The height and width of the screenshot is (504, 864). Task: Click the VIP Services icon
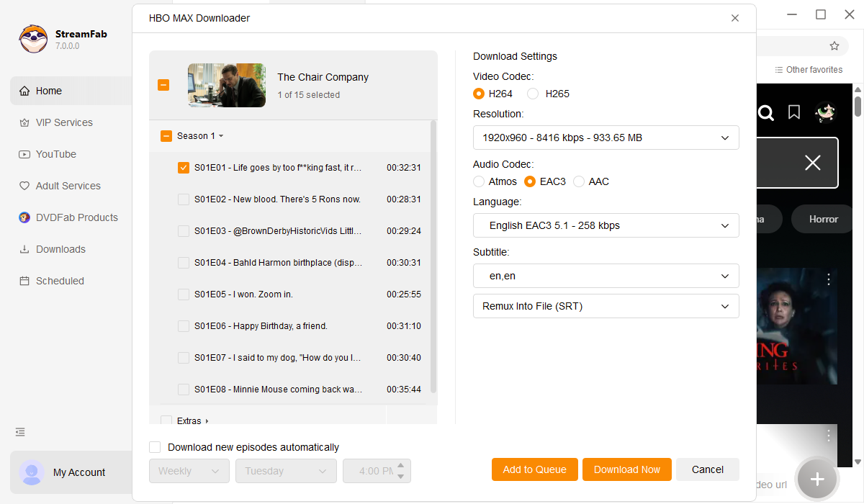[x=24, y=122]
